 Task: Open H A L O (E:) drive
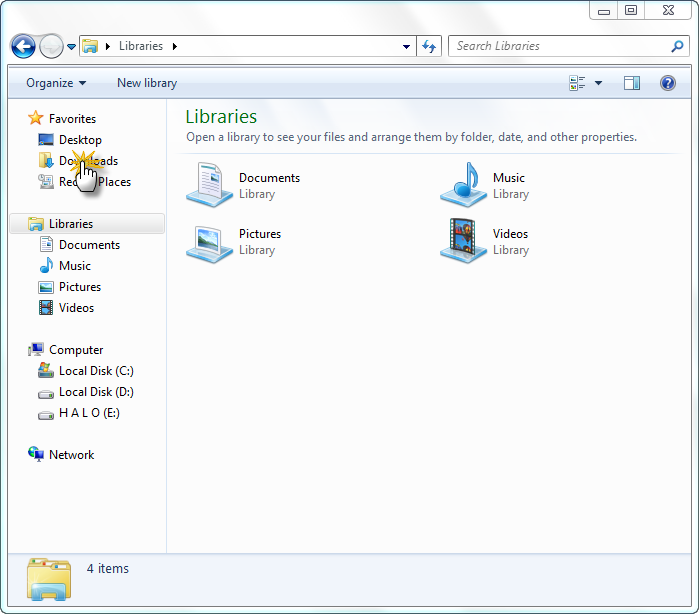89,413
